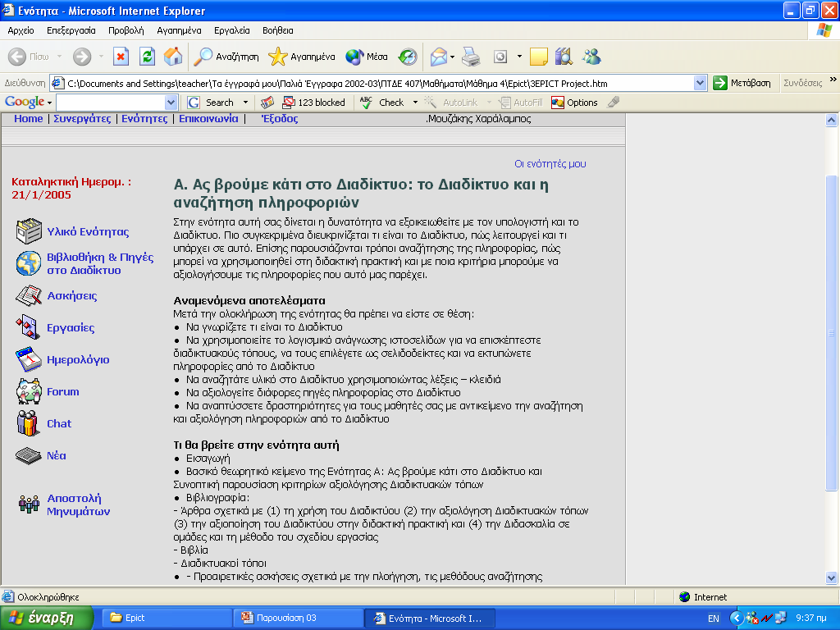The height and width of the screenshot is (630, 840).
Task: Click the Back arrow icon in the toolbar
Action: click(17, 57)
